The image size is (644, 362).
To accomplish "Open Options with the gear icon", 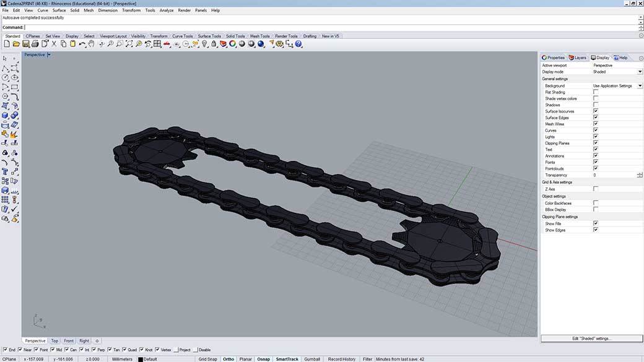I will click(280, 44).
